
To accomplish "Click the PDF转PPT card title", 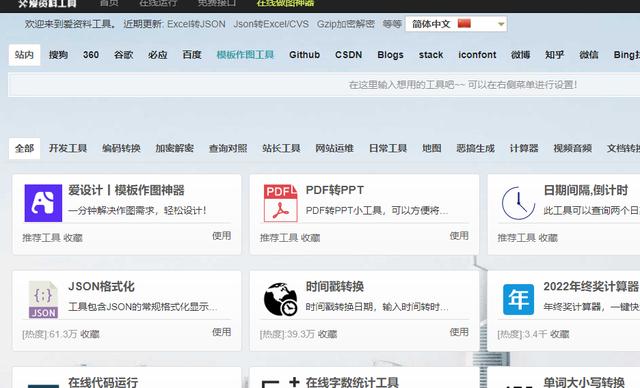I will tap(335, 190).
